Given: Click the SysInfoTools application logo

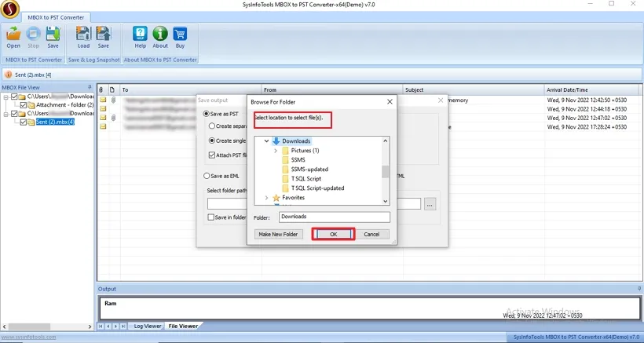Looking at the screenshot, I should click(x=10, y=9).
